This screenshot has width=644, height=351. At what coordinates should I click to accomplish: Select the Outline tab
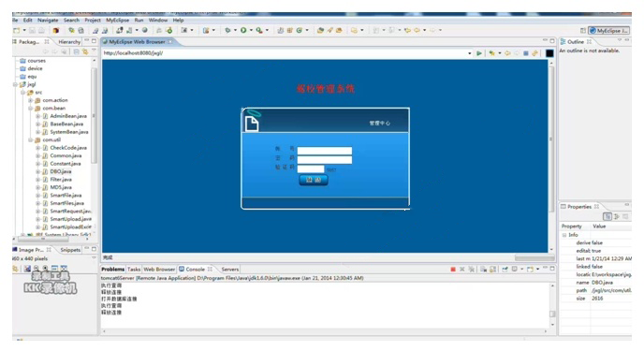[x=576, y=42]
